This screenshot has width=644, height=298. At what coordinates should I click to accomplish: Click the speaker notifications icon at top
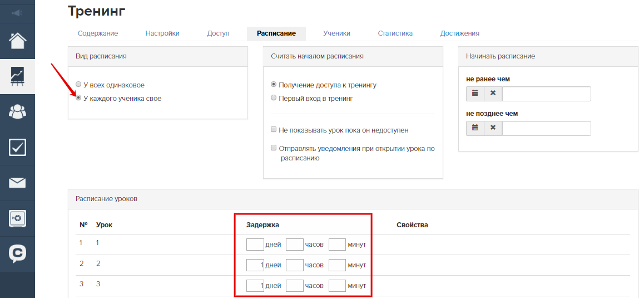click(x=17, y=13)
